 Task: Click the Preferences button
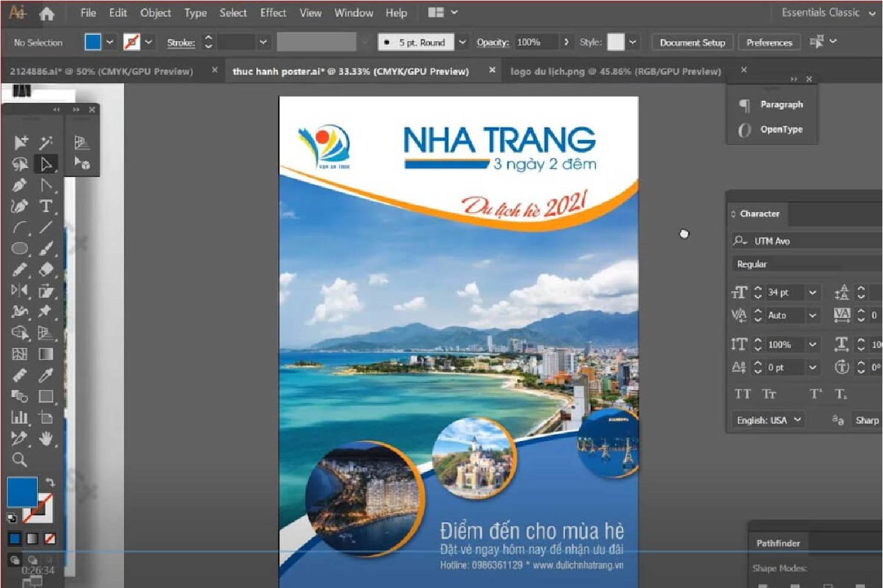point(769,42)
